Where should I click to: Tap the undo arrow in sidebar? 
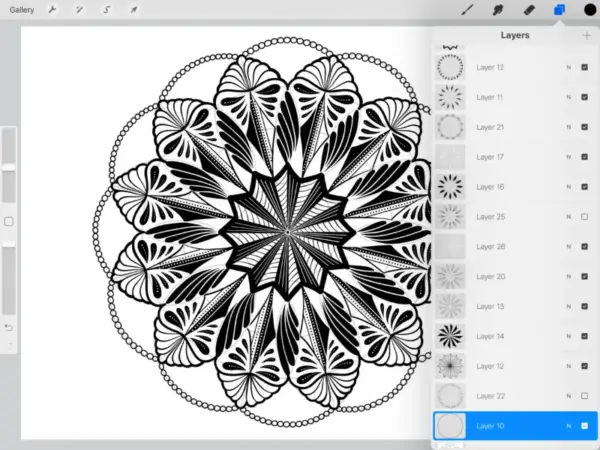pyautogui.click(x=9, y=328)
